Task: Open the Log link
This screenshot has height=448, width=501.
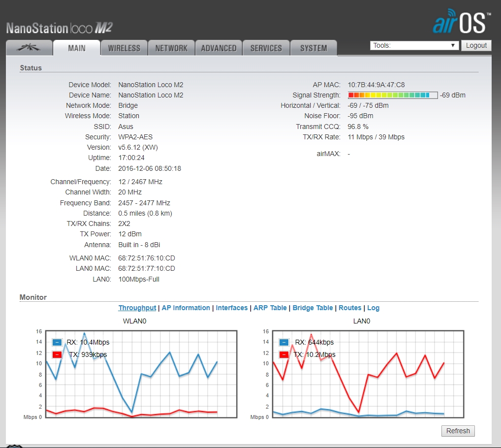Action: (x=373, y=308)
